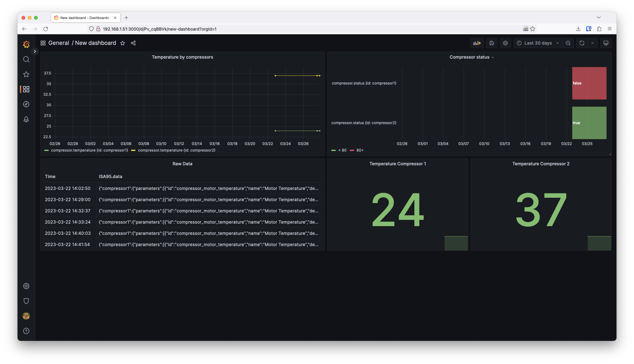Image resolution: width=634 pixels, height=364 pixels.
Task: Open the Compressor status panel menu
Action: (493, 57)
